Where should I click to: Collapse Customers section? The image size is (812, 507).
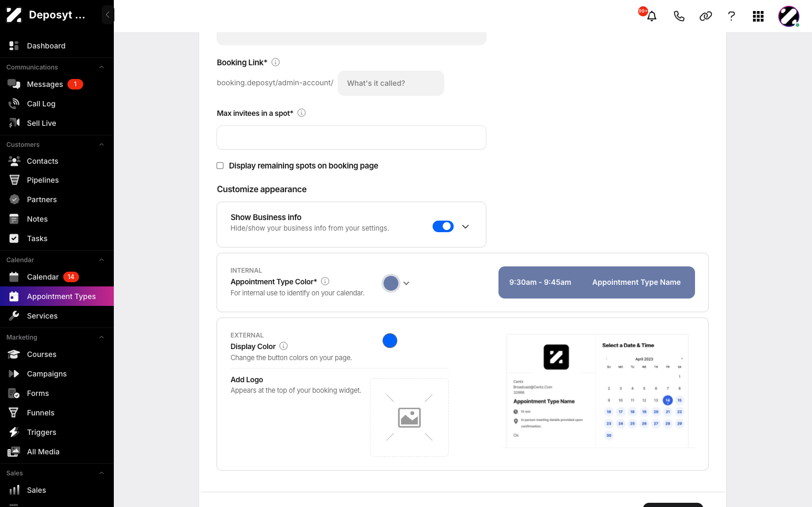(x=102, y=144)
